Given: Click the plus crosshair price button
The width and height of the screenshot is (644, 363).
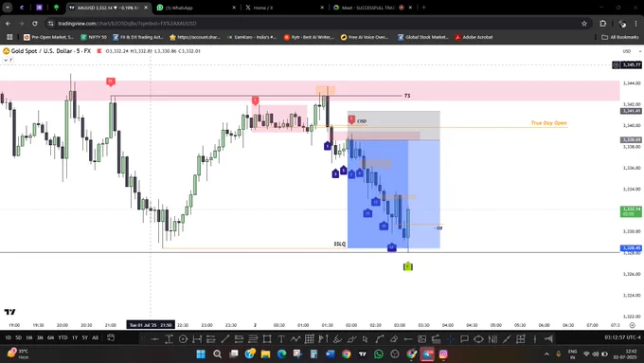Looking at the screenshot, I should point(616,65).
